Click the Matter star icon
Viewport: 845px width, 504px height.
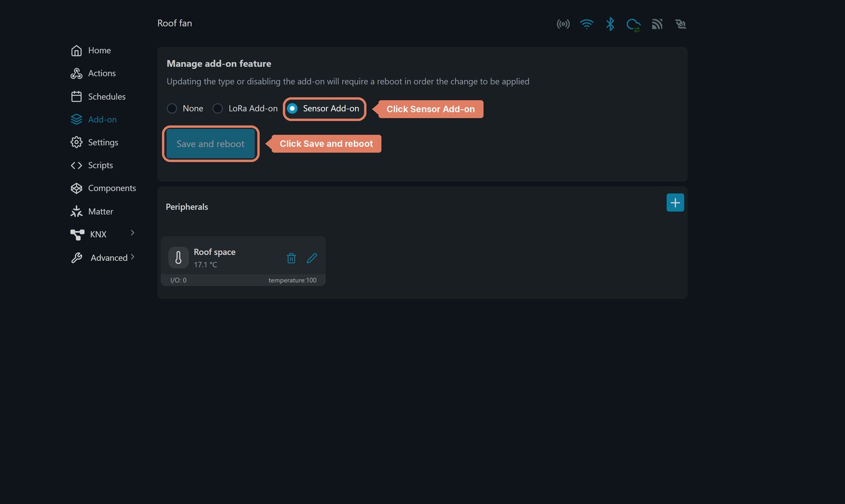[77, 212]
